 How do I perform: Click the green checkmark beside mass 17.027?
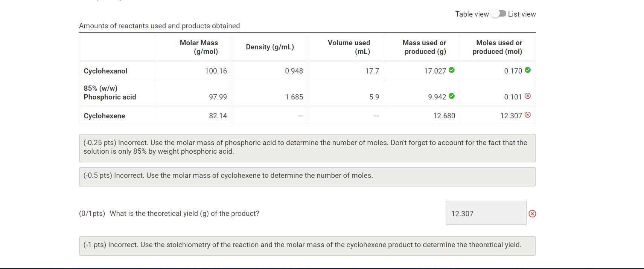(451, 70)
